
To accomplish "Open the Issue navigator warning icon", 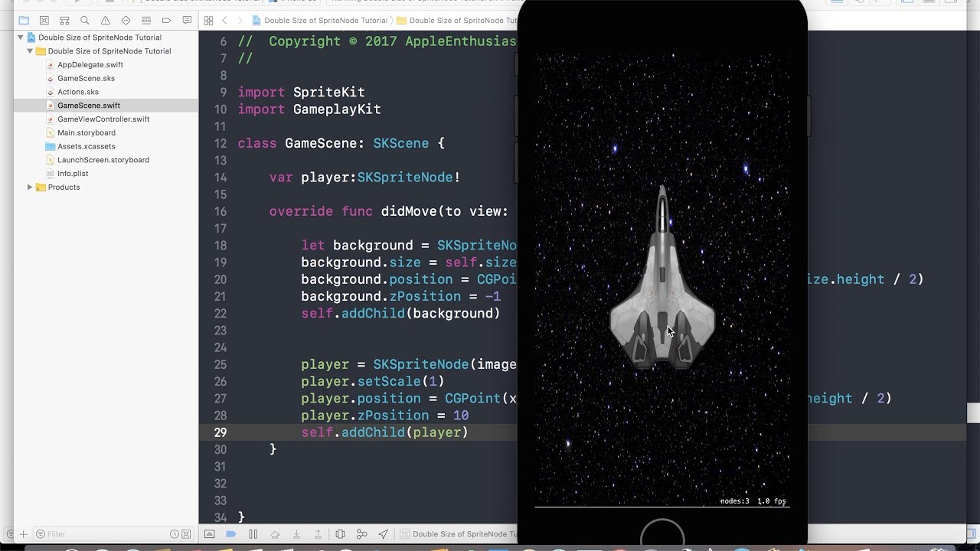I will (105, 21).
